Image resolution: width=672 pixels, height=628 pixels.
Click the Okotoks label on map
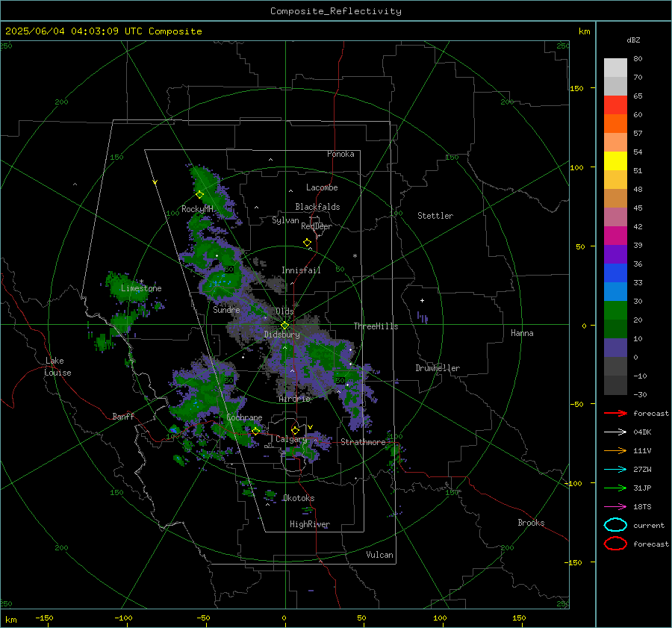(299, 498)
